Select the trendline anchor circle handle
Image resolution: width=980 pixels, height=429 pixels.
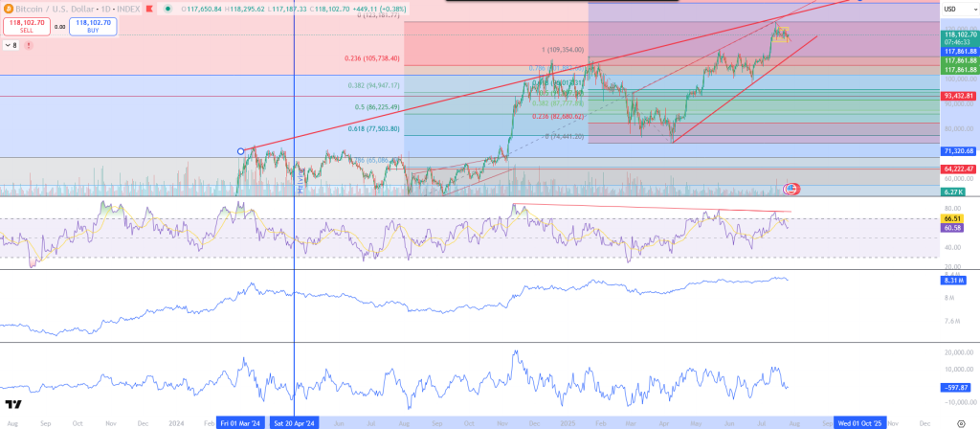click(240, 151)
